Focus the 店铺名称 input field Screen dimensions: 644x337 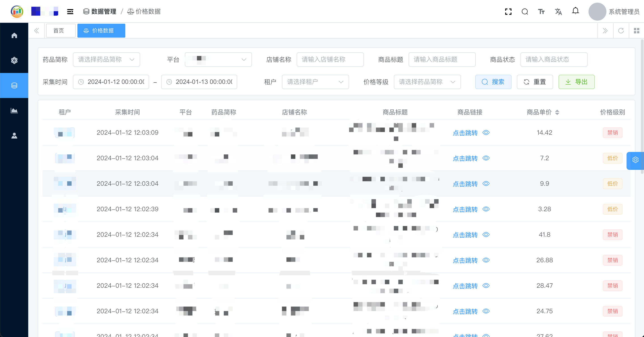click(x=330, y=60)
